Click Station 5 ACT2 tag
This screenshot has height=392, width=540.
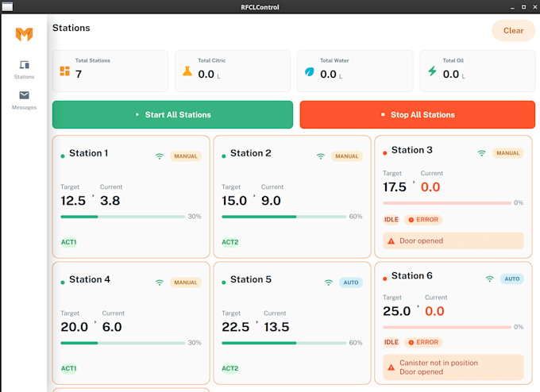[x=230, y=369]
